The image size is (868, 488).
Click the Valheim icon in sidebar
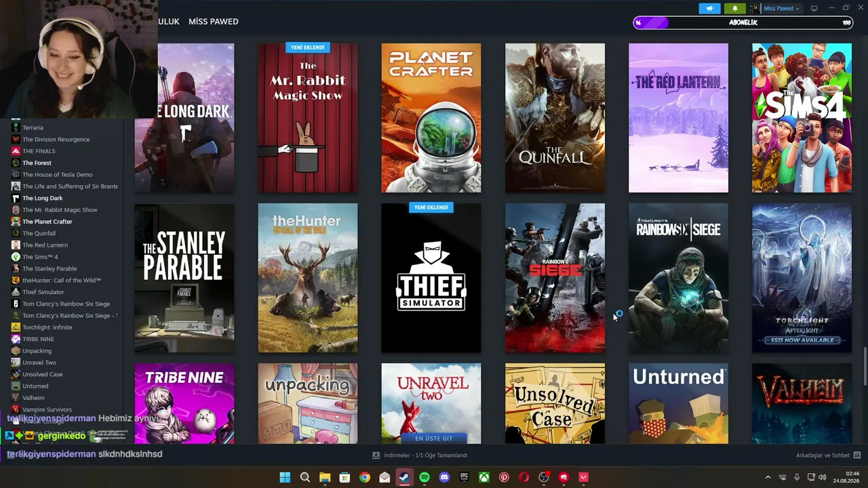[16, 398]
